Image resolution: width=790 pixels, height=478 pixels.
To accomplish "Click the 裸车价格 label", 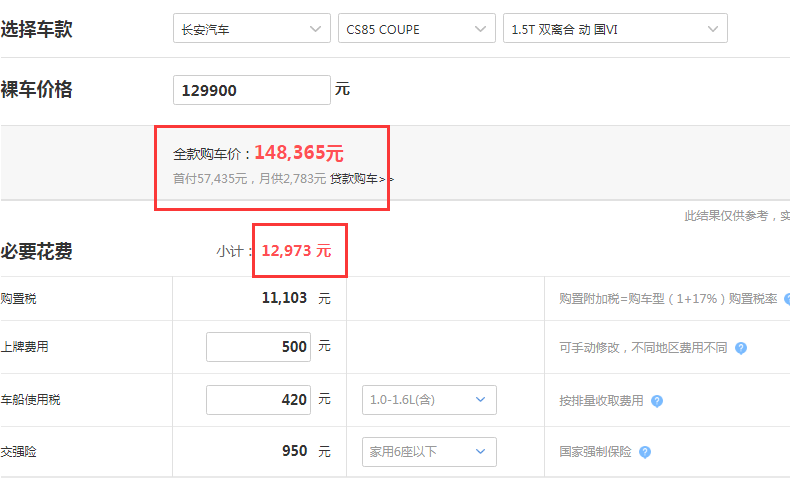I will pos(36,90).
